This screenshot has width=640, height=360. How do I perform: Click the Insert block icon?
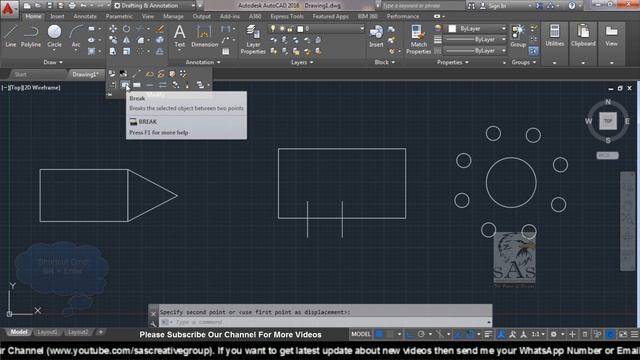click(x=376, y=36)
